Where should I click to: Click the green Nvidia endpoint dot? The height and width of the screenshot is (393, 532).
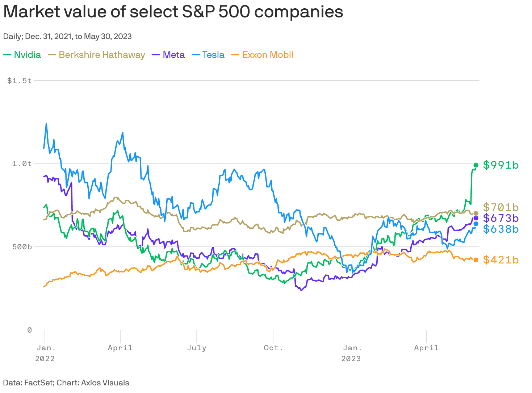[476, 165]
